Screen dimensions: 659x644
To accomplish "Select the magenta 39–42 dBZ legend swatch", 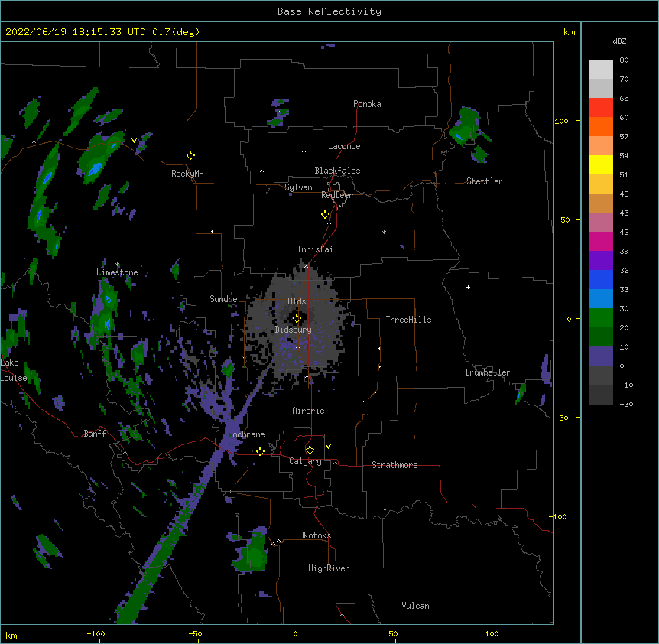I will (x=601, y=241).
